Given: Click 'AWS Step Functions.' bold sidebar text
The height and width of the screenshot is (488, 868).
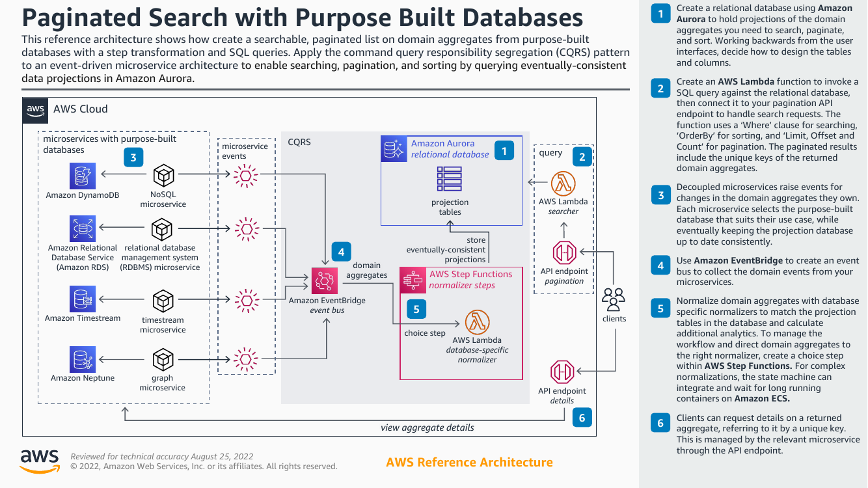Looking at the screenshot, I should (748, 366).
